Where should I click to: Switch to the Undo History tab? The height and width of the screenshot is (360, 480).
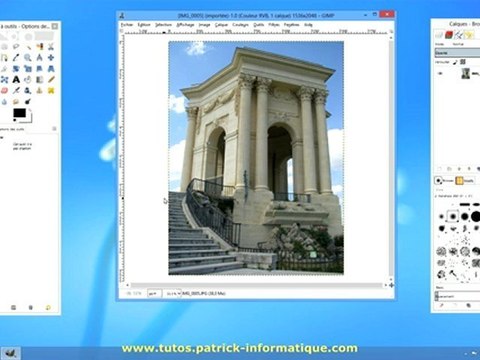[x=469, y=35]
